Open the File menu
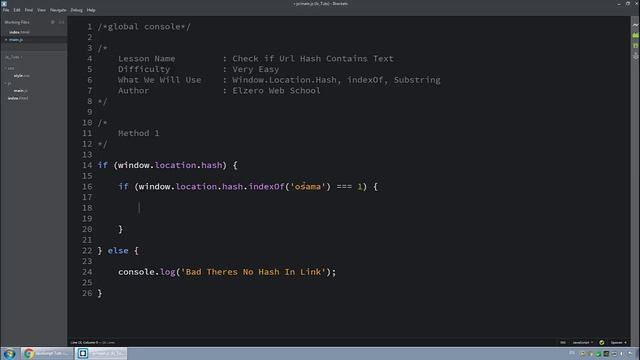This screenshot has width=640, height=360. (6, 10)
